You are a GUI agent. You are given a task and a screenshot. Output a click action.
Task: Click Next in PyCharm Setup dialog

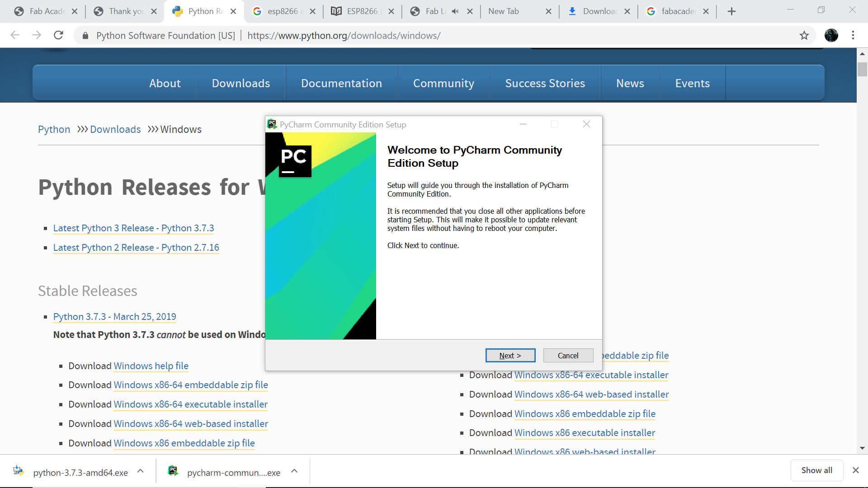pyautogui.click(x=510, y=356)
